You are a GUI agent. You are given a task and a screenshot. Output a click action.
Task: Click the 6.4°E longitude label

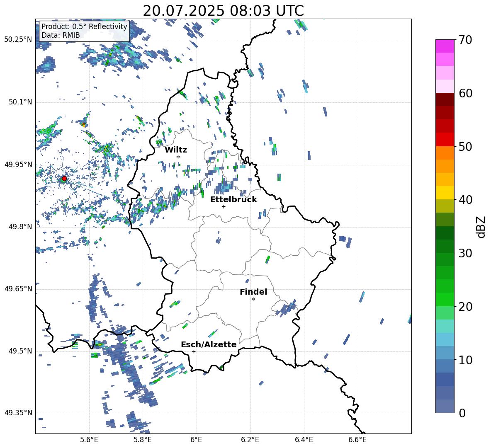pos(304,440)
